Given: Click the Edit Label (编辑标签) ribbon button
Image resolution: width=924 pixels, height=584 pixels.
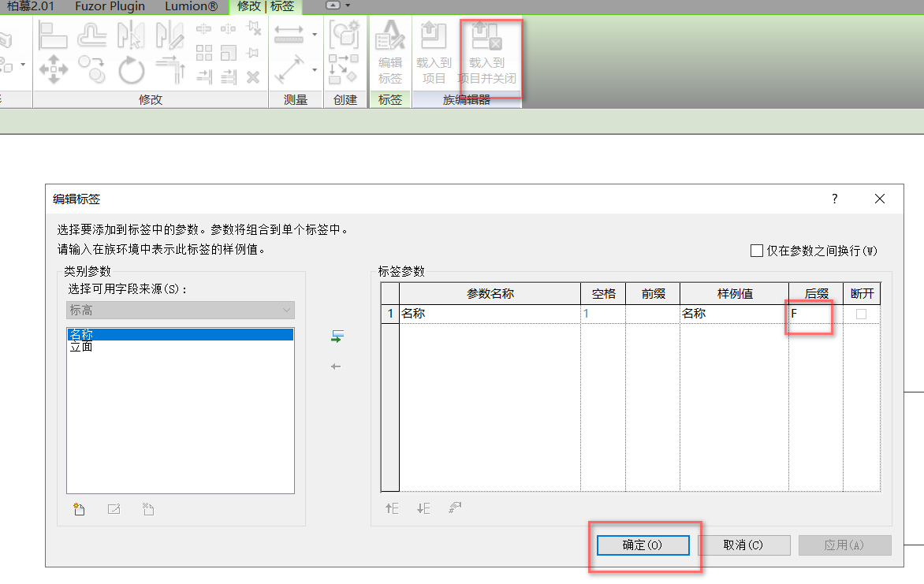Looking at the screenshot, I should (390, 52).
